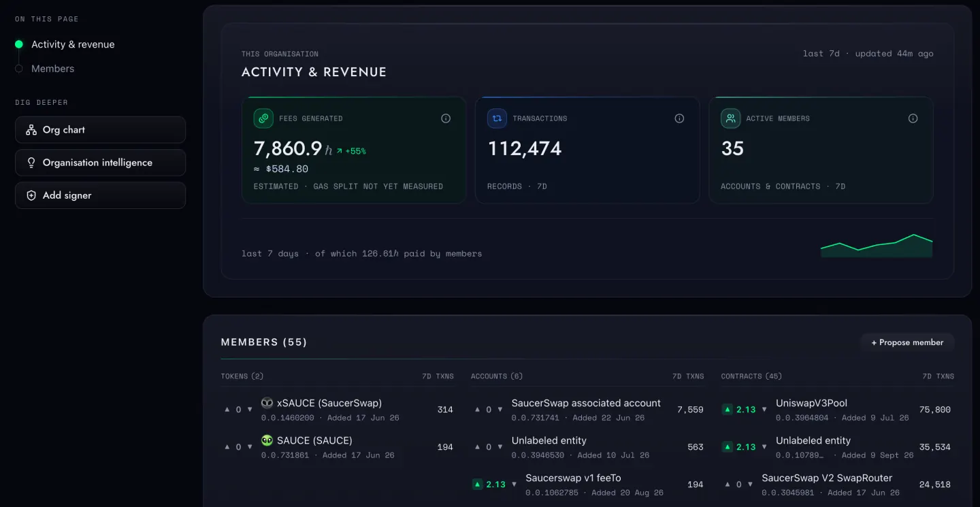Click the xSAUCE token logo

click(267, 403)
